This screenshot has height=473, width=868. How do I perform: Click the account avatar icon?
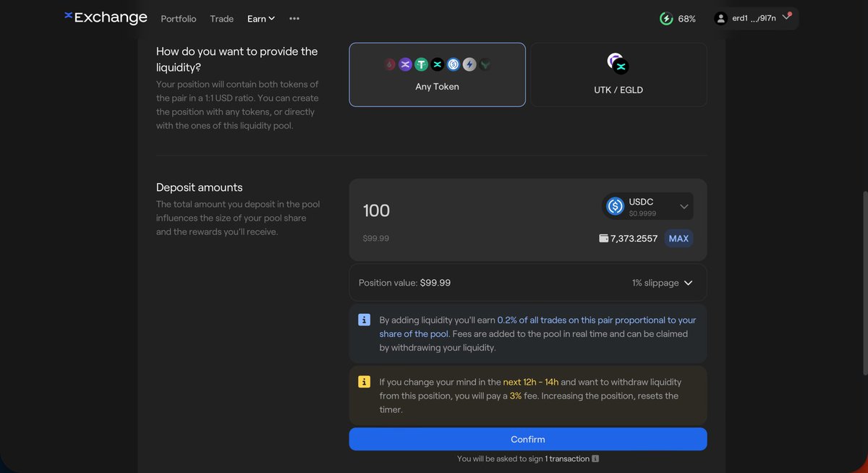[x=720, y=19]
